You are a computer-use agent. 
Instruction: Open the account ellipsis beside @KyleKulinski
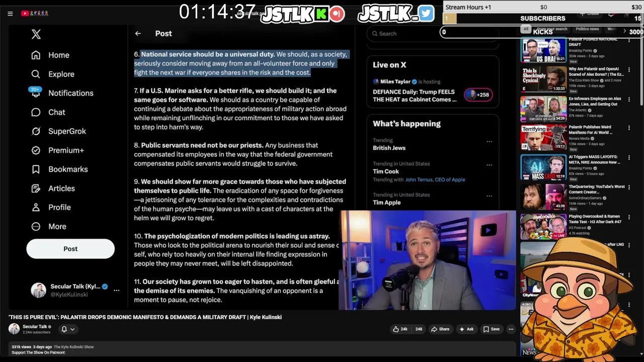coord(116,290)
